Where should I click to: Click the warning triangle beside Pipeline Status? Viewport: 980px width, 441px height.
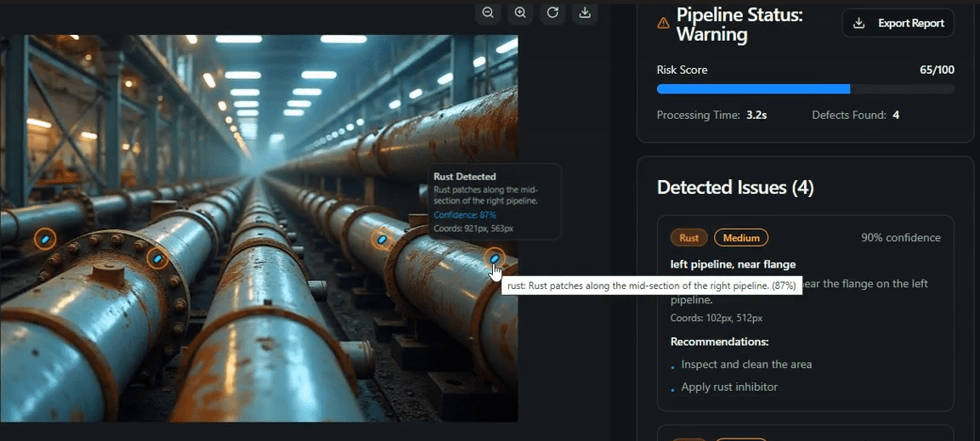663,24
